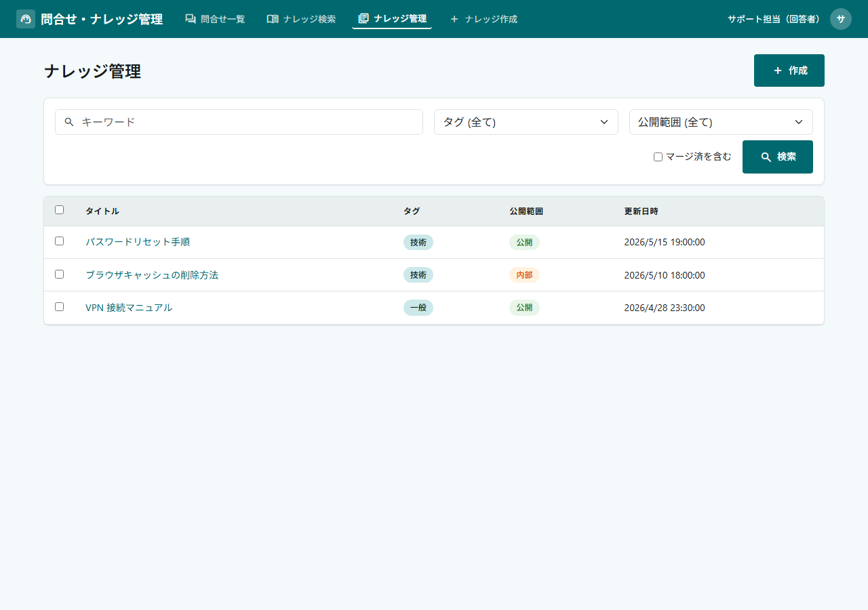Open the 公開範囲 (全て) dropdown
Image resolution: width=868 pixels, height=610 pixels.
coord(721,122)
